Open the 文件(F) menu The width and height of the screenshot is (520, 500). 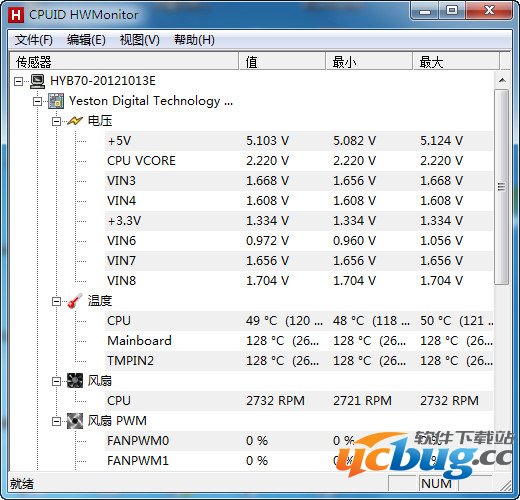tap(34, 40)
